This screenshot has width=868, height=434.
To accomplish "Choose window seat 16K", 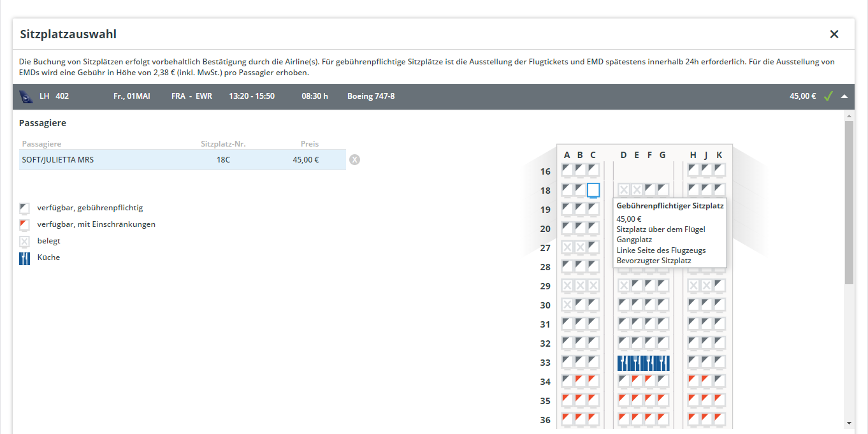I will pos(719,170).
